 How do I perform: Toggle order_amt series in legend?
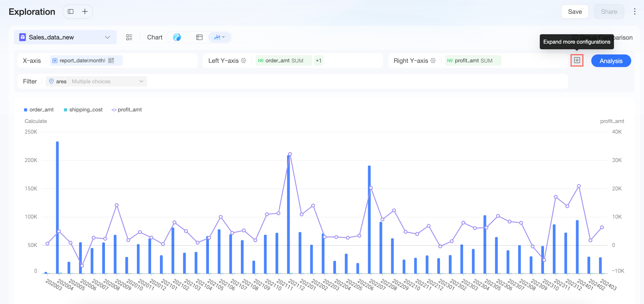[x=39, y=110]
